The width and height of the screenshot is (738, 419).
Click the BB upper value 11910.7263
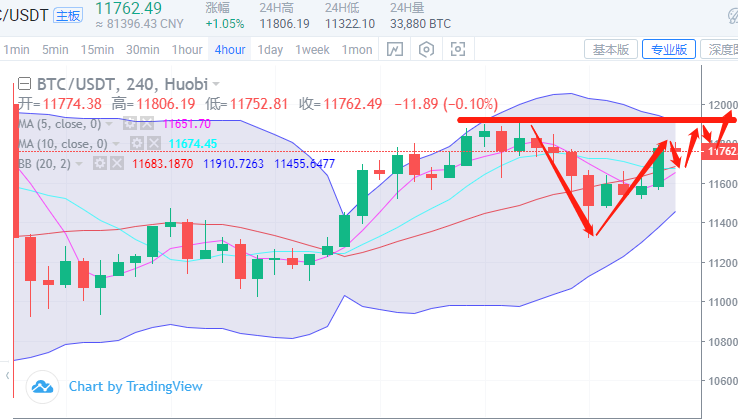233,163
